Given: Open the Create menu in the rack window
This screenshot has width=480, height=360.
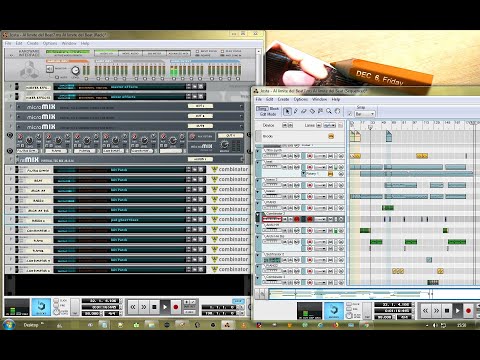Looking at the screenshot, I should point(33,43).
